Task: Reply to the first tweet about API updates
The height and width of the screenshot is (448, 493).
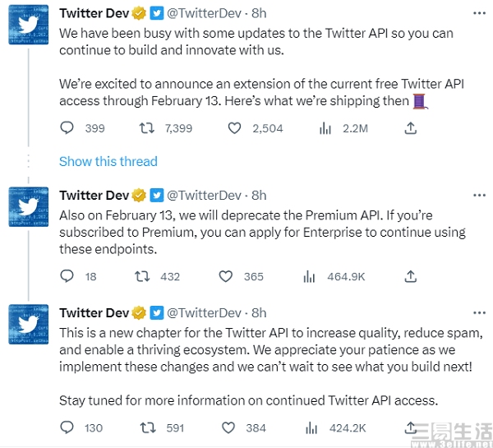Action: point(67,128)
